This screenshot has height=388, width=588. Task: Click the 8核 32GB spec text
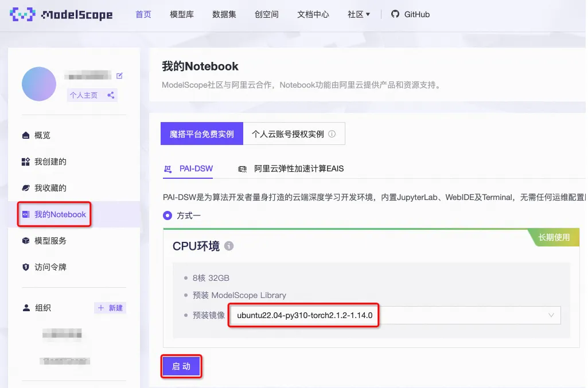[211, 278]
